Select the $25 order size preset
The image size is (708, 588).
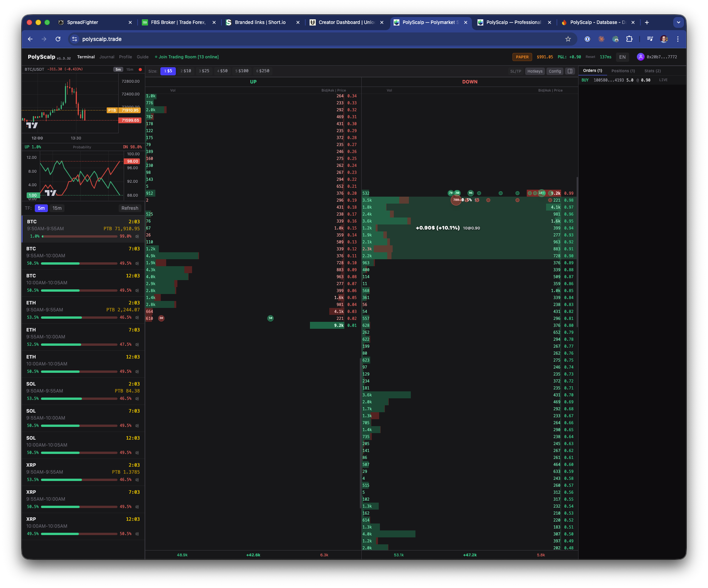coord(204,71)
